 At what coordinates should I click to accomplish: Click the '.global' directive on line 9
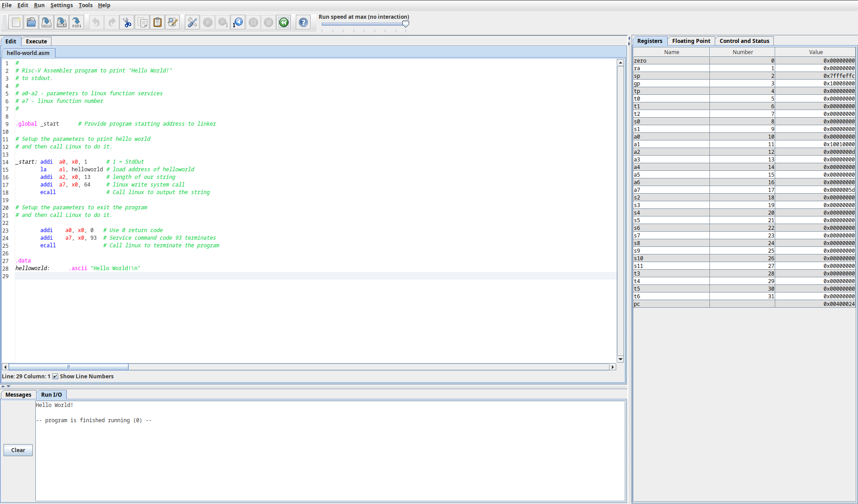(x=26, y=124)
